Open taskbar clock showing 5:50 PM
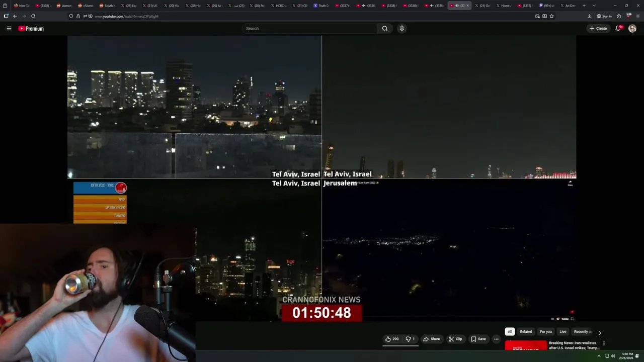The height and width of the screenshot is (362, 644). coord(627,356)
